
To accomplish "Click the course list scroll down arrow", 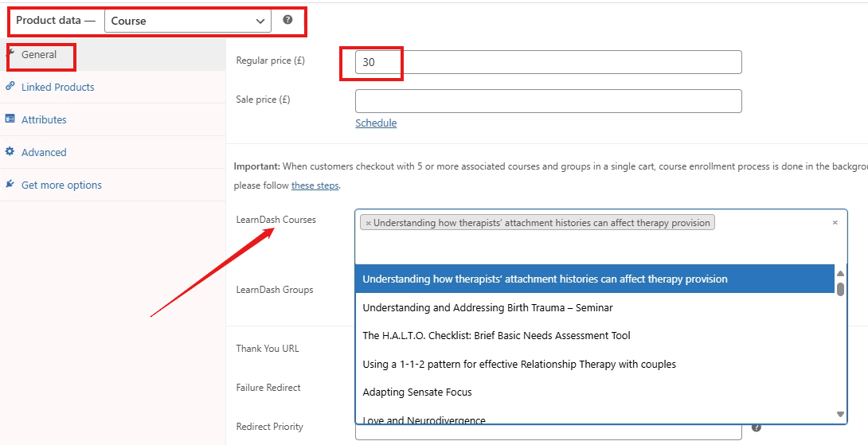I will (x=840, y=414).
